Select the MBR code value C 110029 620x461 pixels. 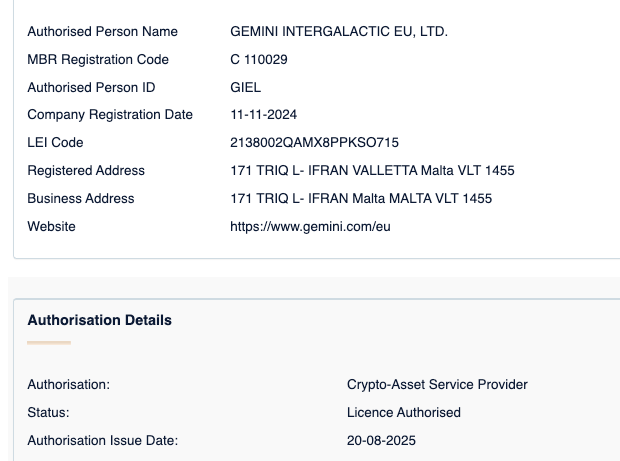point(259,60)
